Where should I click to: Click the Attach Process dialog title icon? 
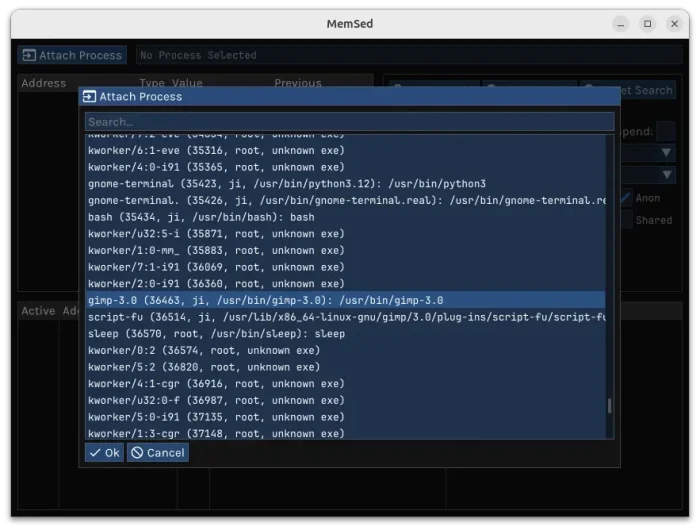89,97
